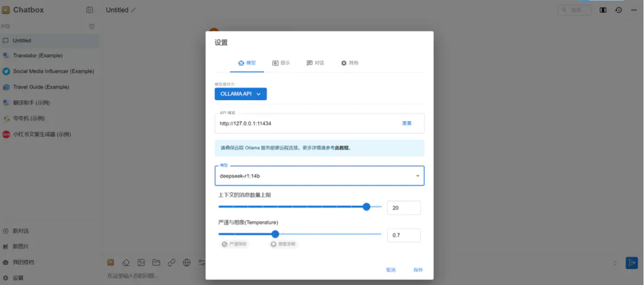Click the temperature value field showing 0.7

(404, 235)
